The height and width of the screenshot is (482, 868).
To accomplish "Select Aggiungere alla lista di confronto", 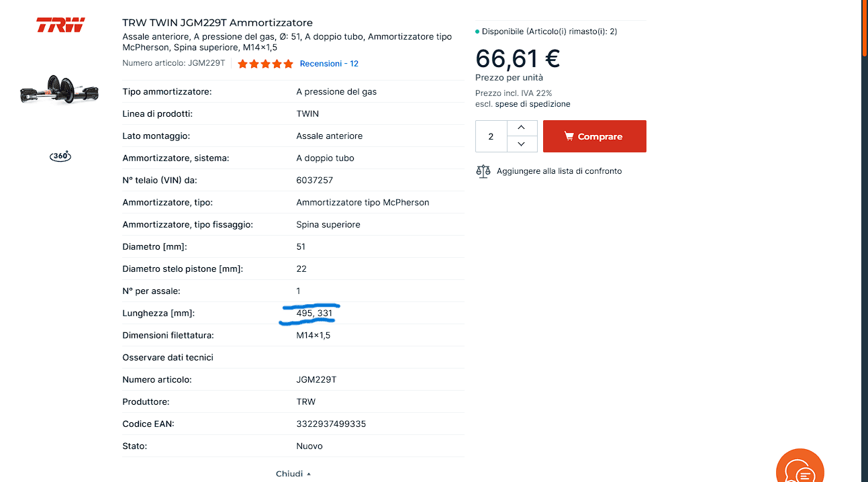I will 559,171.
